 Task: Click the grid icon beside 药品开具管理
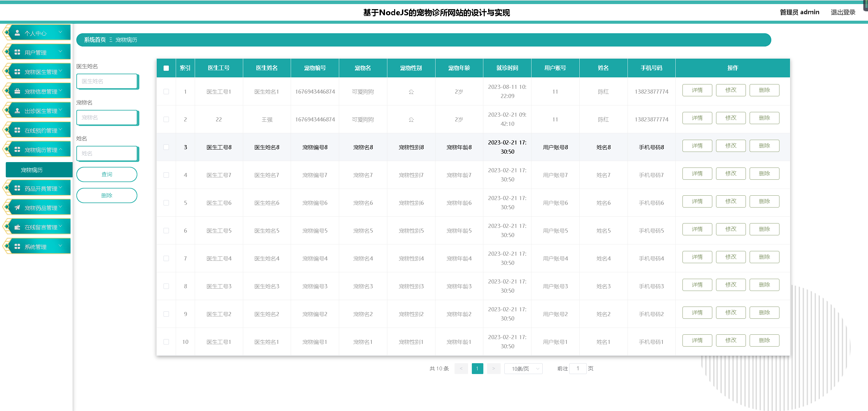click(17, 188)
